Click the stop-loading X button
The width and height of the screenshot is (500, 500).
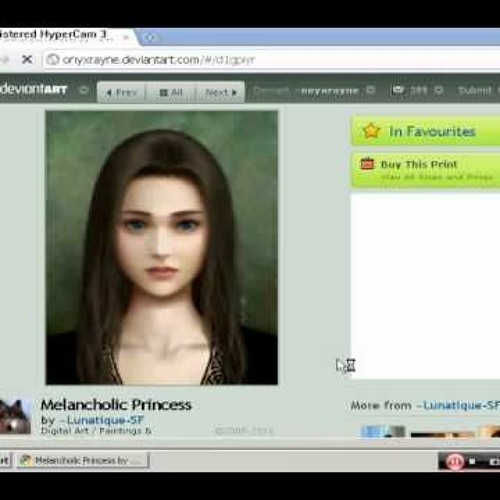[x=27, y=60]
